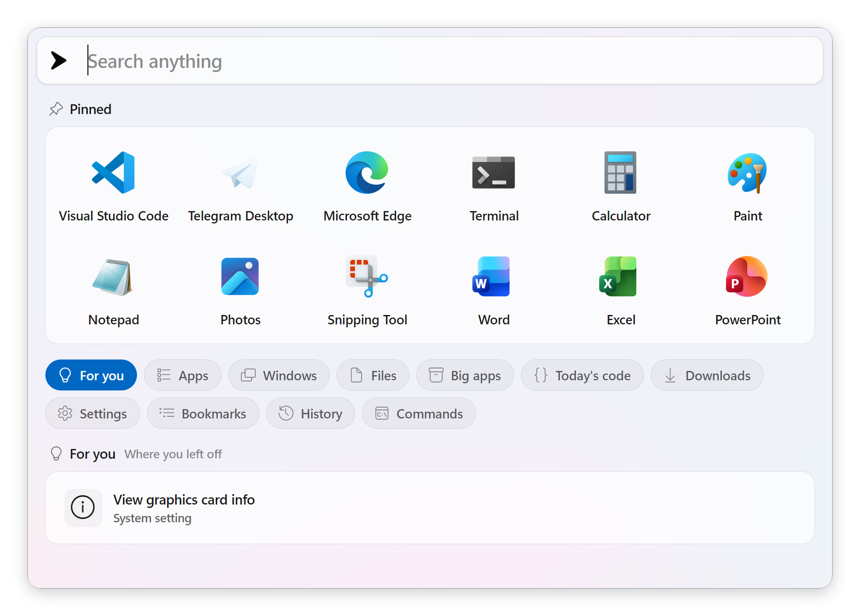Open View graphics card info result

click(430, 507)
